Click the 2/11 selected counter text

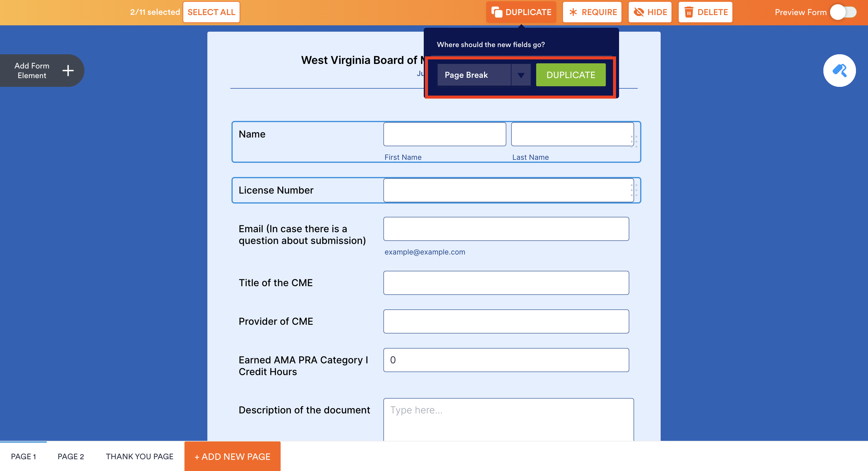(x=155, y=12)
